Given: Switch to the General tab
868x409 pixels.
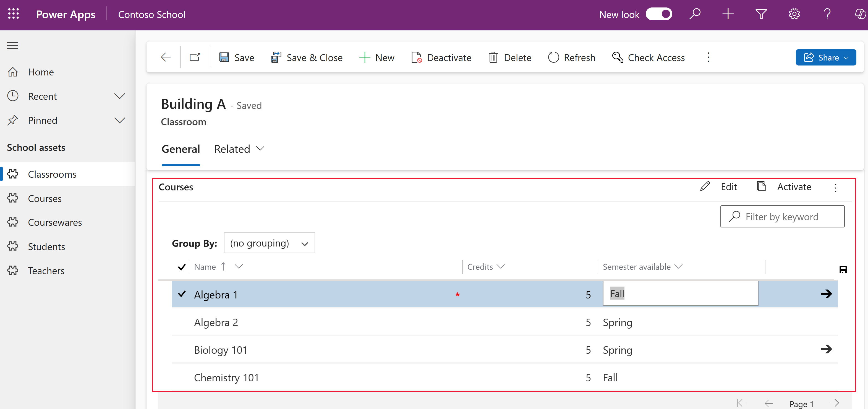Looking at the screenshot, I should pos(181,148).
